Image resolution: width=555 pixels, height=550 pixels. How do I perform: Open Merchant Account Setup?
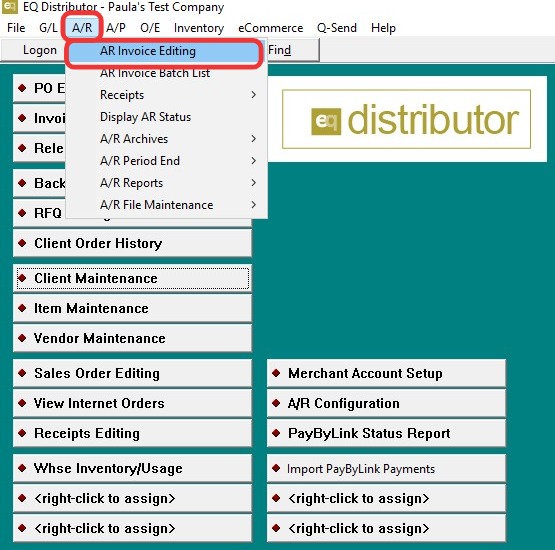[387, 373]
